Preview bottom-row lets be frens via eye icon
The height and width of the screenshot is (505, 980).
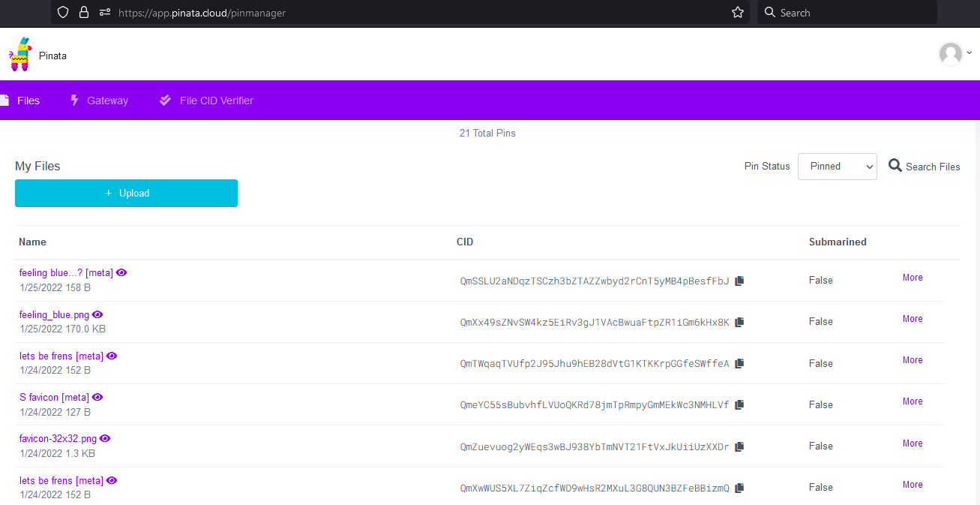coord(112,480)
